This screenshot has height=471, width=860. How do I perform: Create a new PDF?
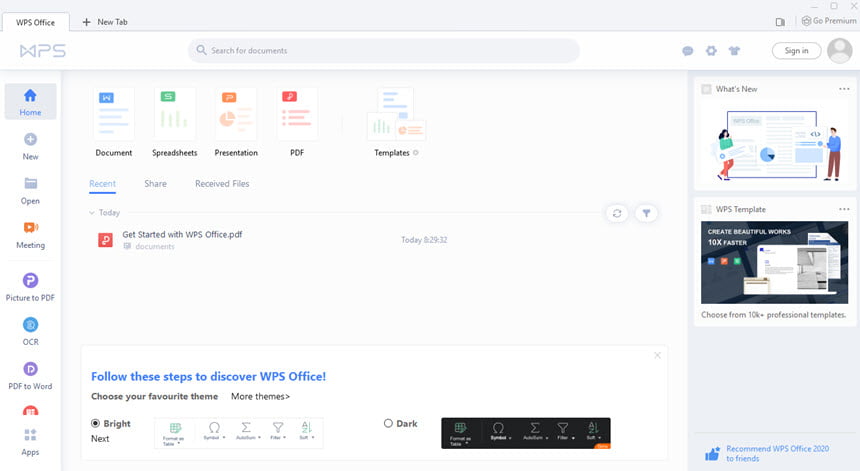(x=297, y=123)
